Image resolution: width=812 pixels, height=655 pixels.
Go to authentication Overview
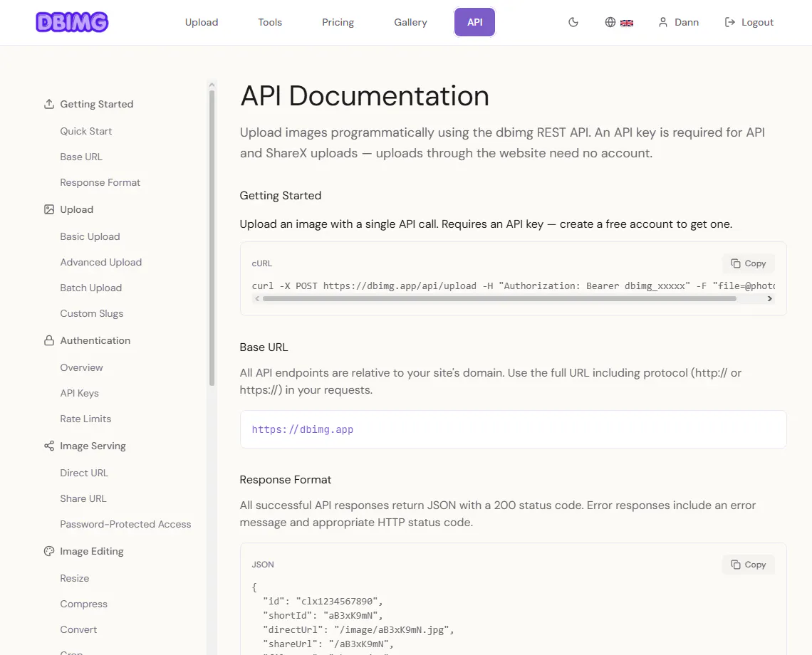(81, 367)
